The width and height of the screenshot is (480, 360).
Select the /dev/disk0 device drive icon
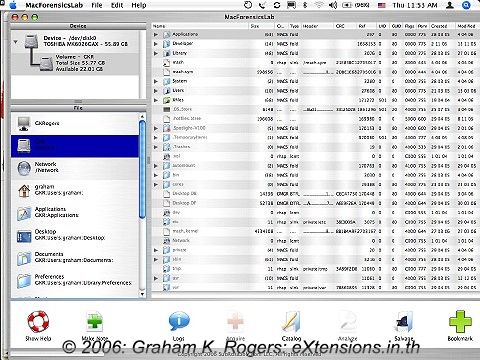(32, 41)
